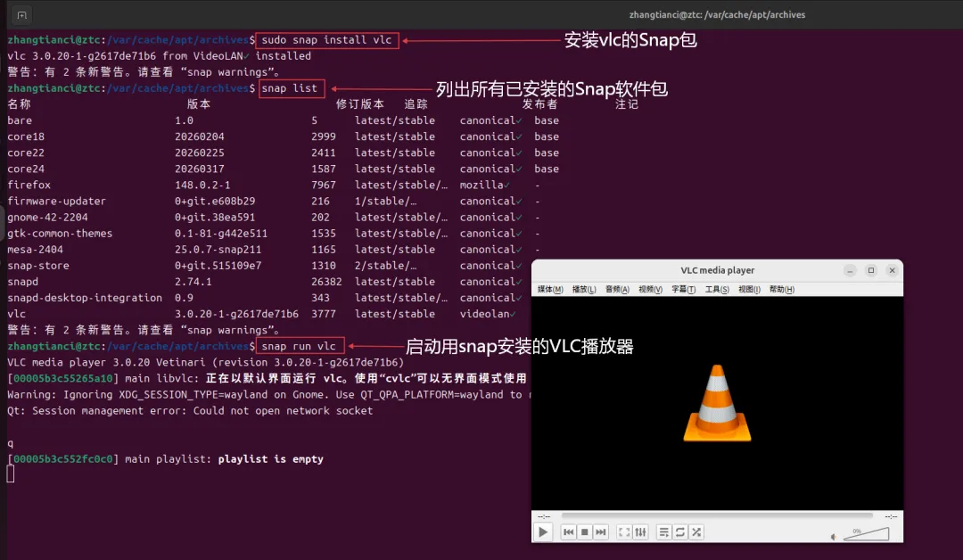Set volume on VLC volume slider

pyautogui.click(x=866, y=533)
